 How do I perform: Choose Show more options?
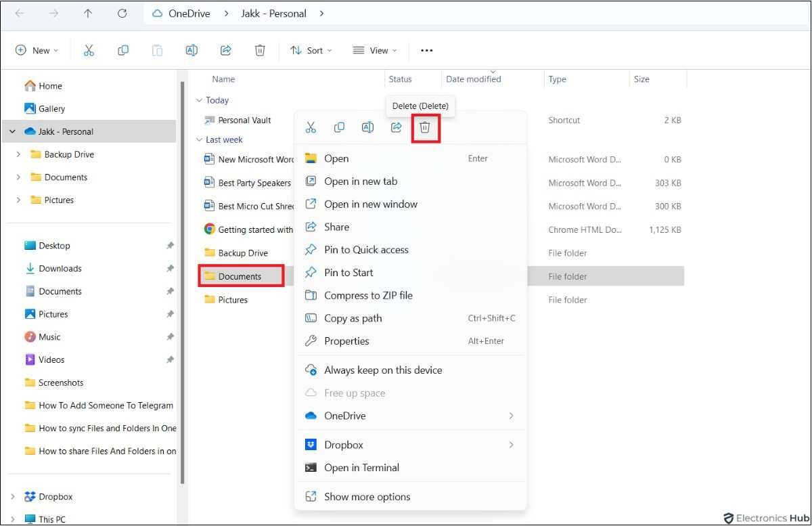tap(367, 496)
